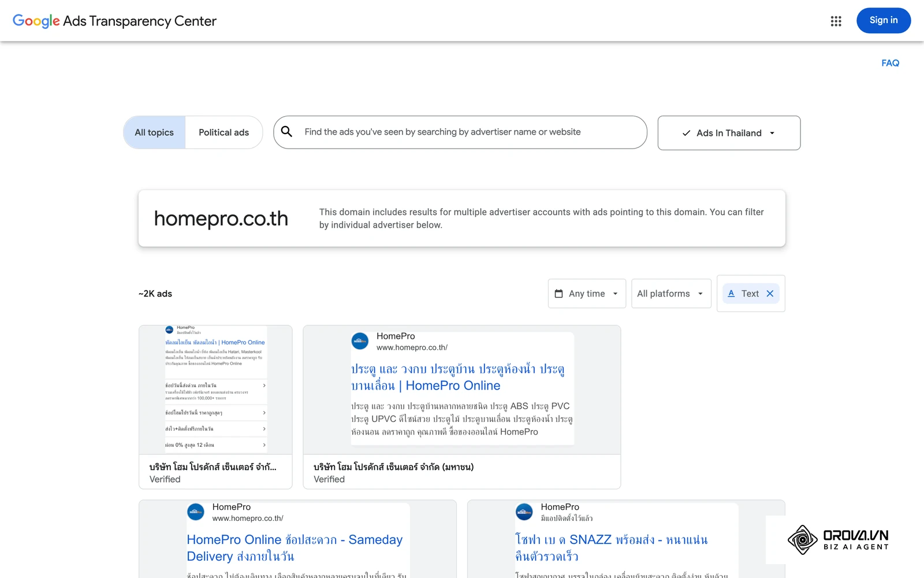Open the FAQ link
The width and height of the screenshot is (924, 578).
pos(890,63)
